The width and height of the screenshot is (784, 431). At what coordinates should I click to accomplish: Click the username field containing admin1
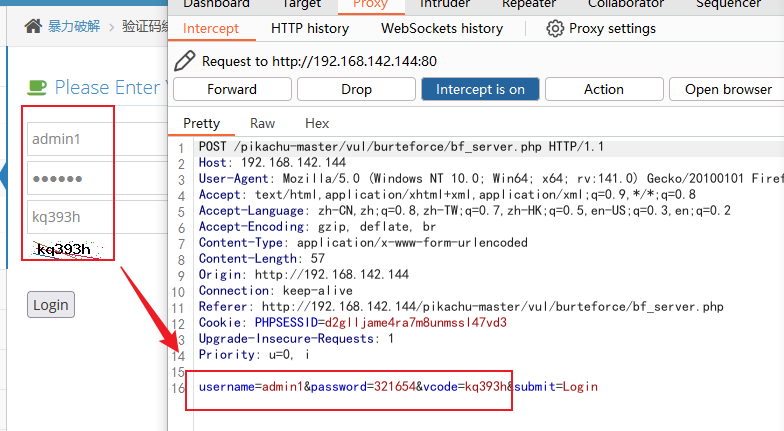click(97, 139)
